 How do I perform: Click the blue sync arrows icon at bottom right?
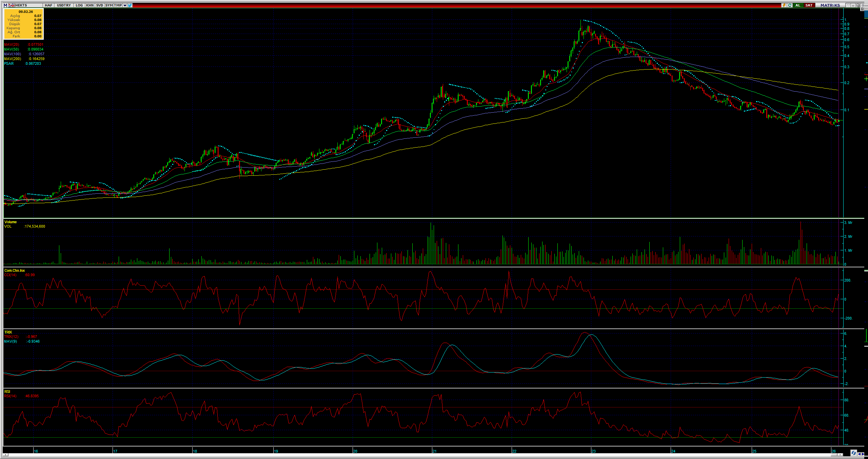pos(853,453)
